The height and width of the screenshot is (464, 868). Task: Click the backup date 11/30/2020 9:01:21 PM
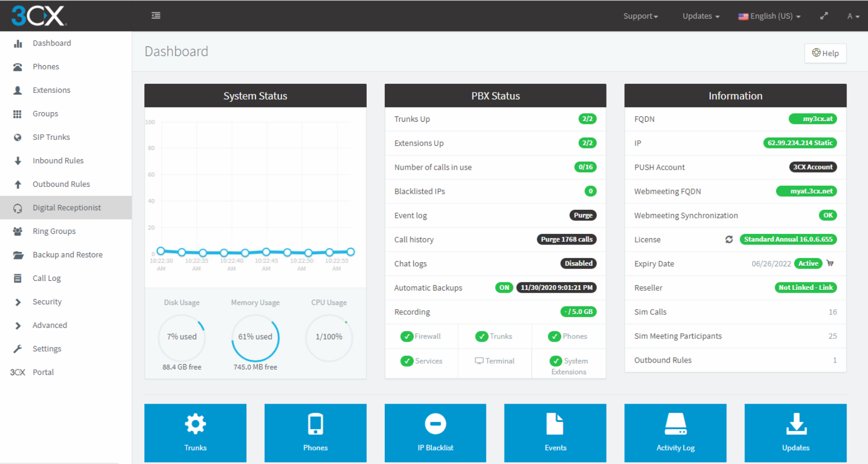pyautogui.click(x=556, y=287)
